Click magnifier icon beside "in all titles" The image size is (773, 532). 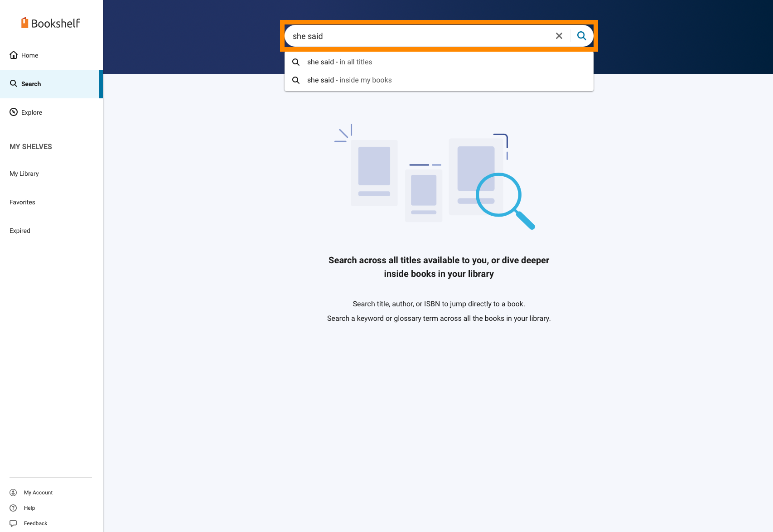pos(296,62)
